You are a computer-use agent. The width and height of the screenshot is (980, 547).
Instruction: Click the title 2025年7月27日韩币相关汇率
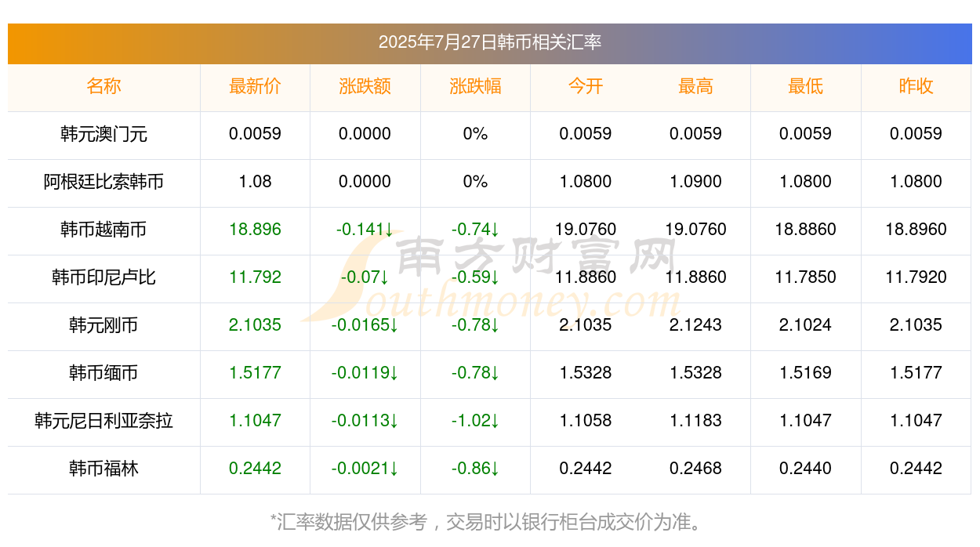point(490,42)
